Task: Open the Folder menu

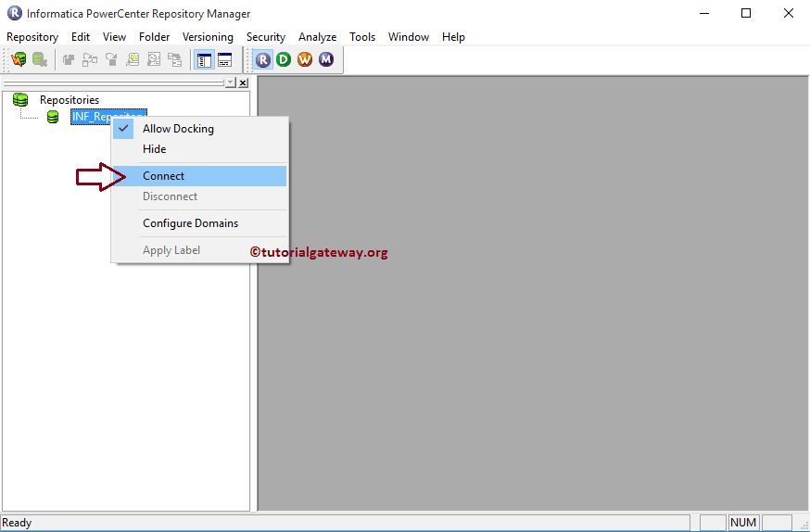Action: pyautogui.click(x=154, y=37)
